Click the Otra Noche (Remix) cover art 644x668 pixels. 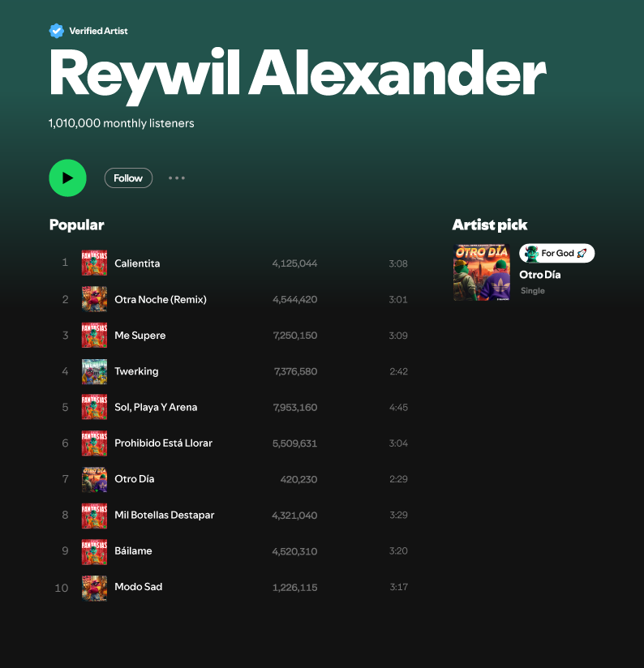click(x=94, y=299)
